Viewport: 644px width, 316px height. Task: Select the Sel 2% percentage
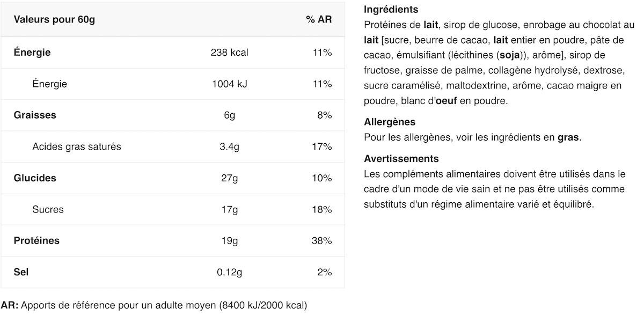pyautogui.click(x=325, y=273)
